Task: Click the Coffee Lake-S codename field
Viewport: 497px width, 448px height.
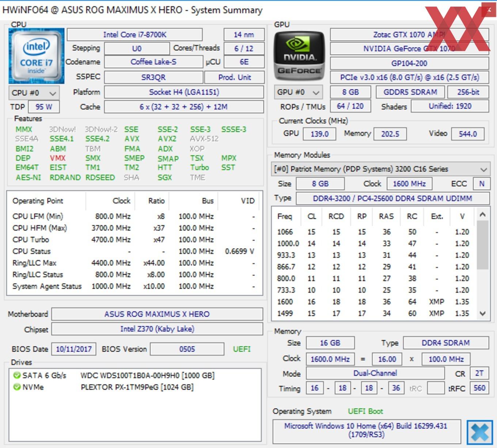Action: point(153,62)
